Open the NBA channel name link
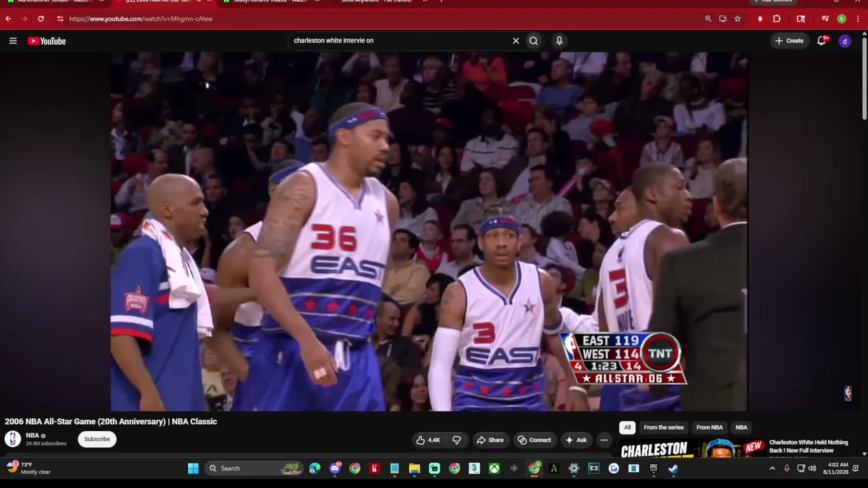This screenshot has width=868, height=488. [33, 436]
